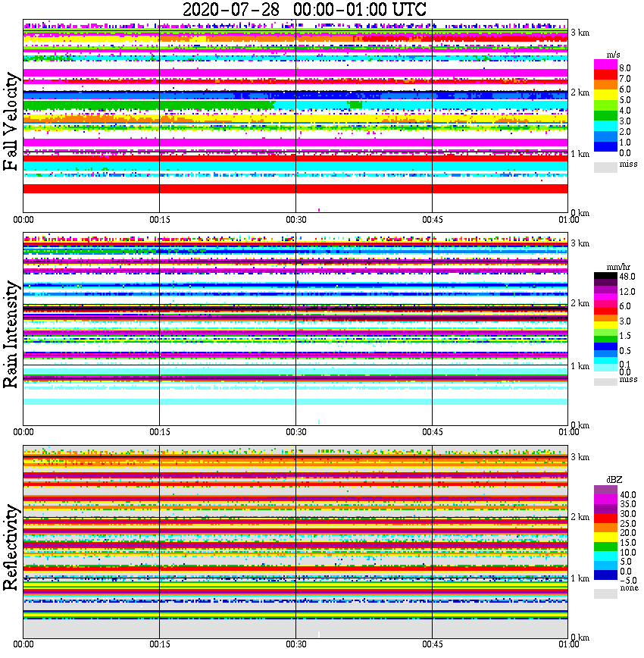Click "2 km" beside the Reflectivity panel
The height and width of the screenshot is (658, 644).
pyautogui.click(x=580, y=517)
